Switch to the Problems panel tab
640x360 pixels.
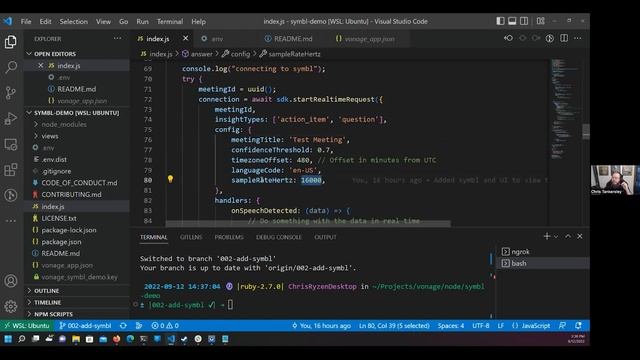coord(229,237)
